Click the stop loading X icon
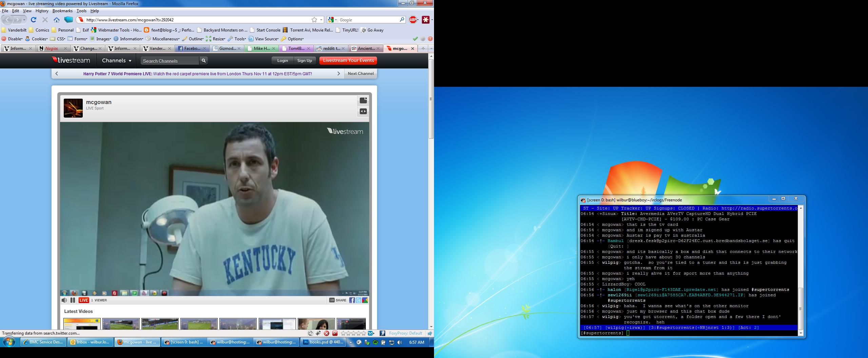The height and width of the screenshot is (358, 868). [45, 20]
